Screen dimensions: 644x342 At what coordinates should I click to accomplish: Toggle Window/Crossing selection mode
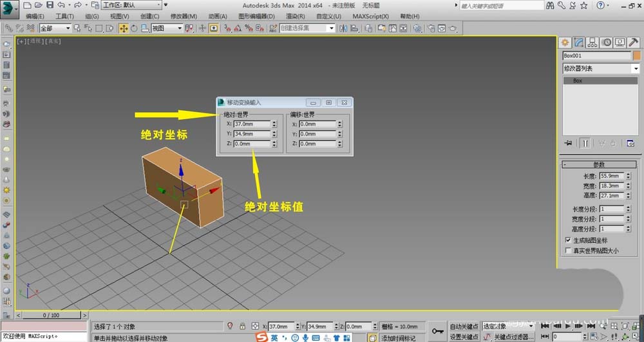click(x=109, y=28)
